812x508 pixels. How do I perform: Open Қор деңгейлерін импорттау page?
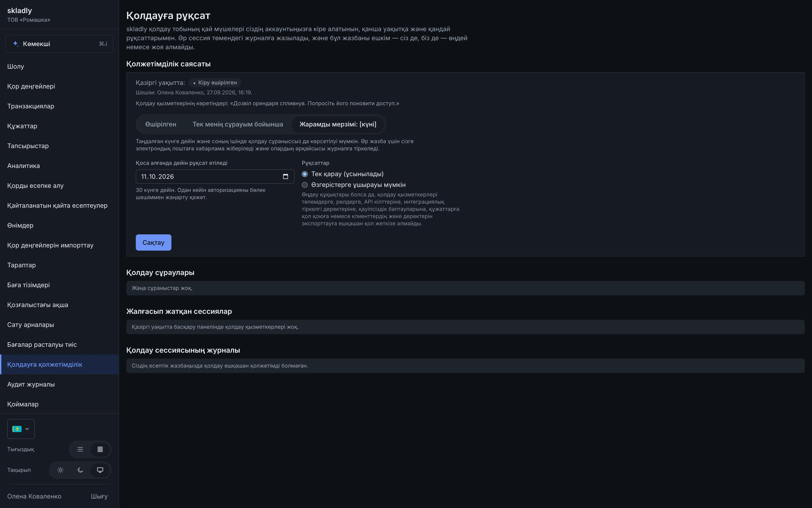pos(59,245)
